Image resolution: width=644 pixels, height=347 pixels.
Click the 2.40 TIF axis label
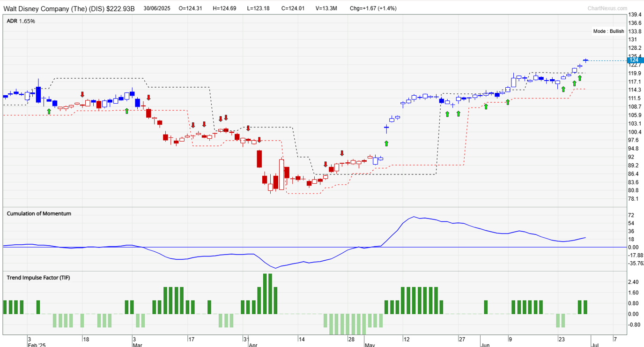click(x=634, y=282)
